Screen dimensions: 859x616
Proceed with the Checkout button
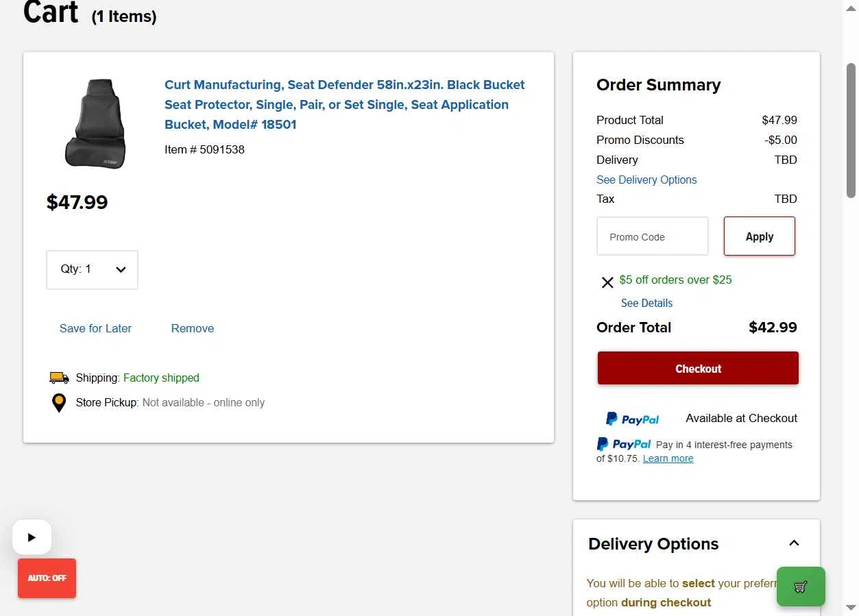[698, 369]
